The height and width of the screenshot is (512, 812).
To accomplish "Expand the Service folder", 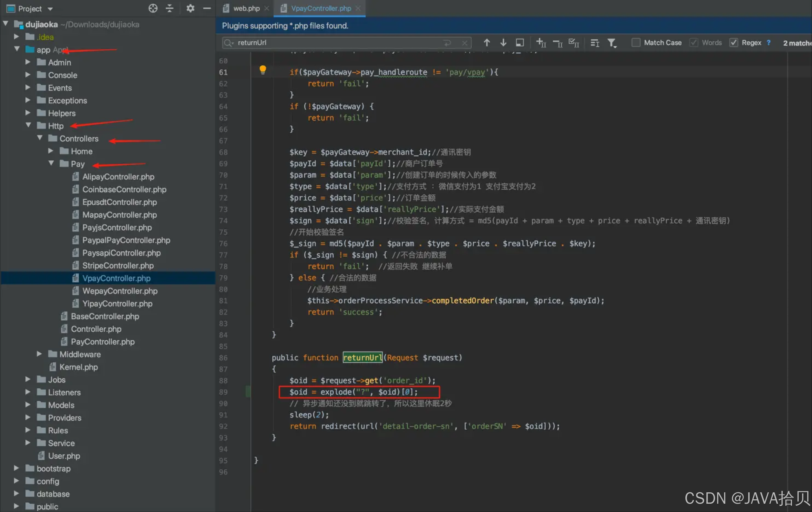I will pos(28,443).
